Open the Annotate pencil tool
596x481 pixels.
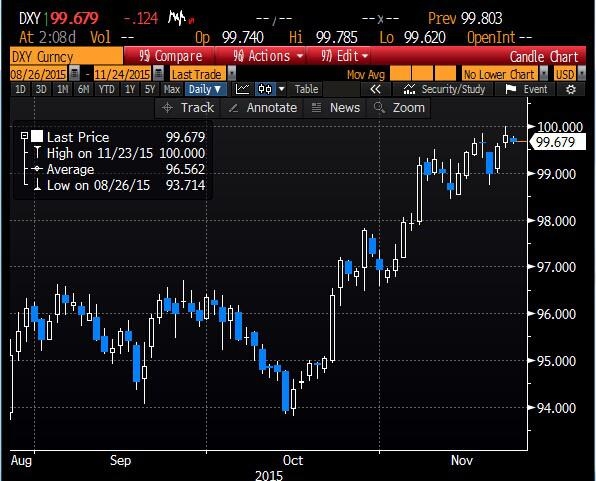point(262,108)
